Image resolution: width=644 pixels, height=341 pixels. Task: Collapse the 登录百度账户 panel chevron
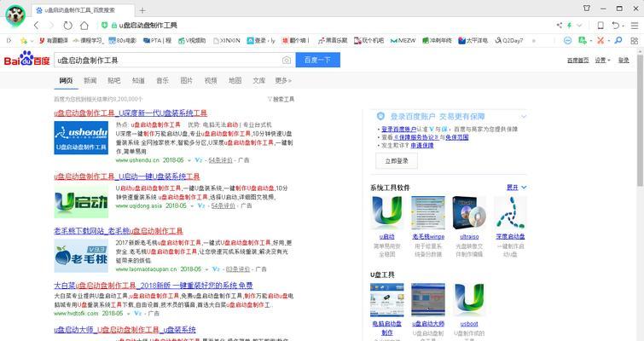pyautogui.click(x=524, y=117)
